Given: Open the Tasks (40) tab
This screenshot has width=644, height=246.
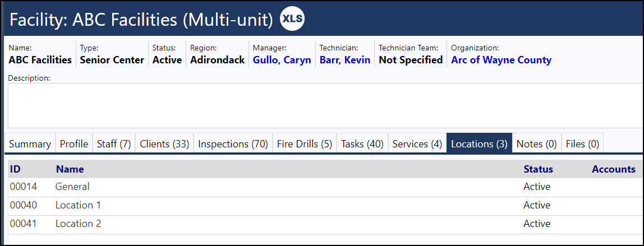Looking at the screenshot, I should tap(362, 144).
